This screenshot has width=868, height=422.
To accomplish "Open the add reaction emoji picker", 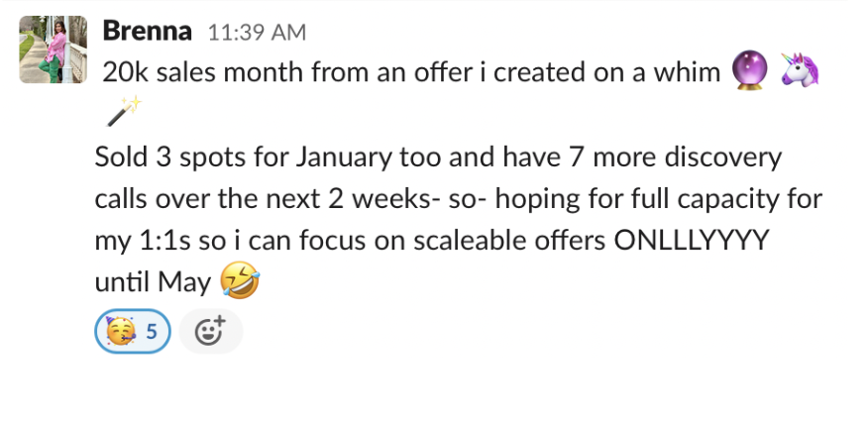I will pos(210,332).
